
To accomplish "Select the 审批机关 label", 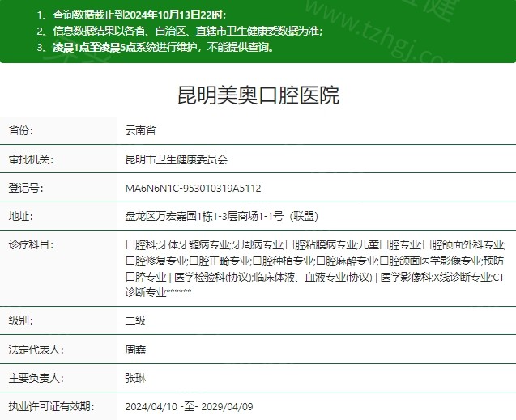I will [x=31, y=159].
